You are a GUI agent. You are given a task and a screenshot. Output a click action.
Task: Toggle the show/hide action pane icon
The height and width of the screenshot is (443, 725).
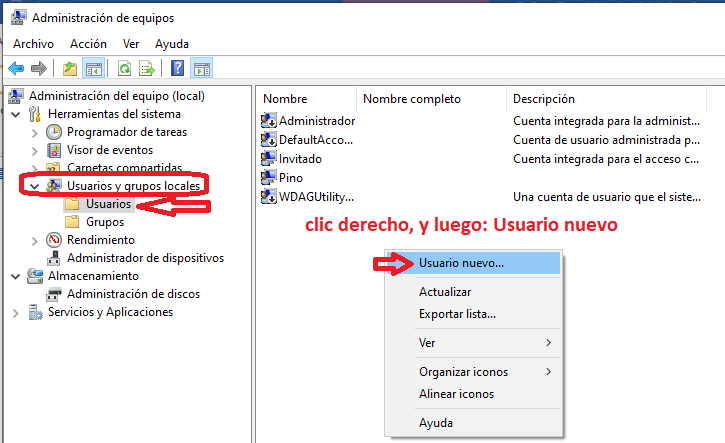pyautogui.click(x=202, y=69)
